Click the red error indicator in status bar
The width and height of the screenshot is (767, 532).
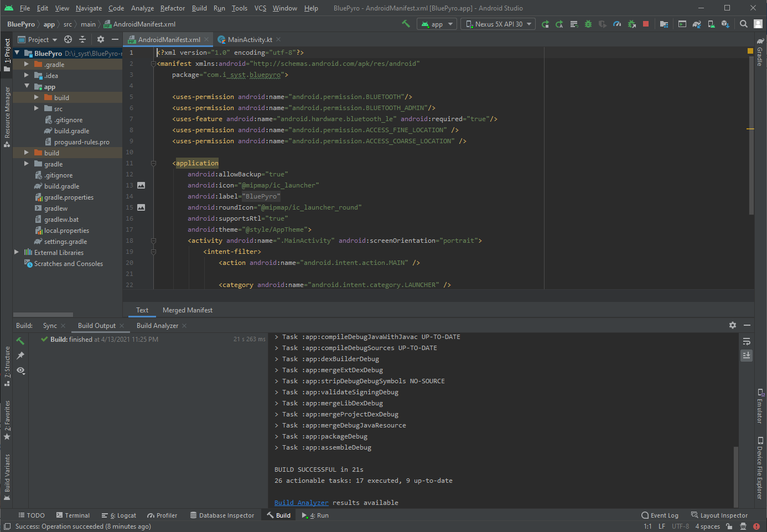[x=756, y=526]
